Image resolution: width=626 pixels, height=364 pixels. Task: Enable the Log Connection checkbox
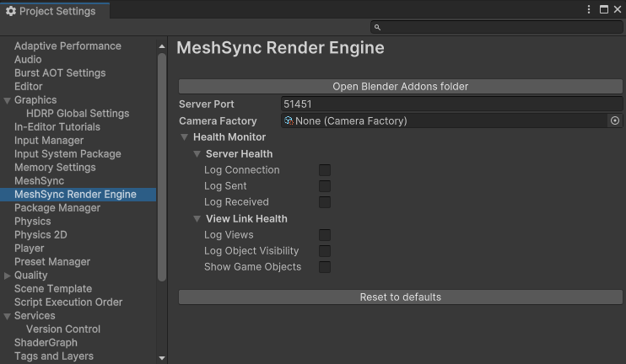[x=325, y=170]
